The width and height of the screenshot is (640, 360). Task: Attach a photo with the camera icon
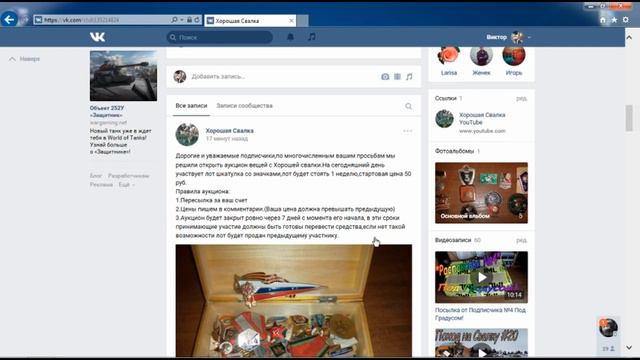pos(385,76)
